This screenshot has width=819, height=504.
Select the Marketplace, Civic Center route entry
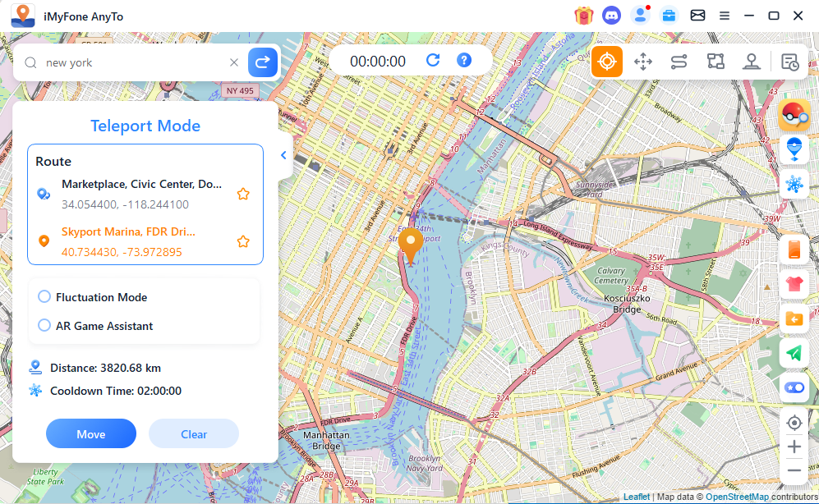coord(141,184)
